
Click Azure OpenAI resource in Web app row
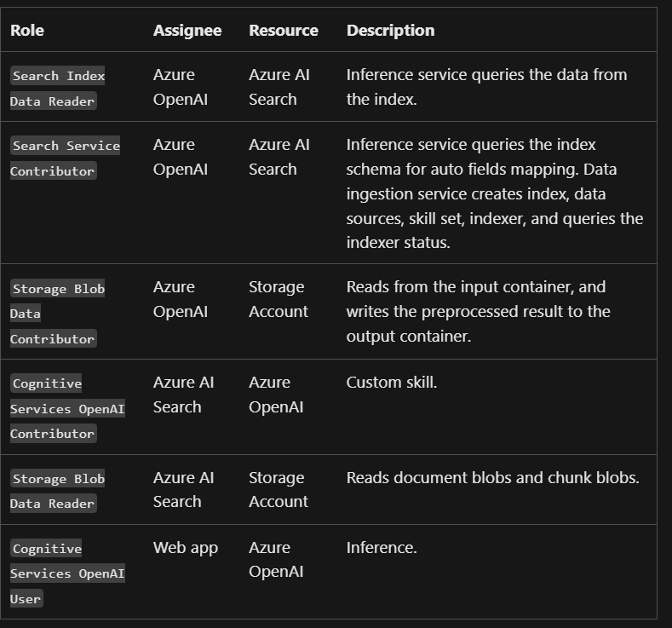tap(276, 560)
